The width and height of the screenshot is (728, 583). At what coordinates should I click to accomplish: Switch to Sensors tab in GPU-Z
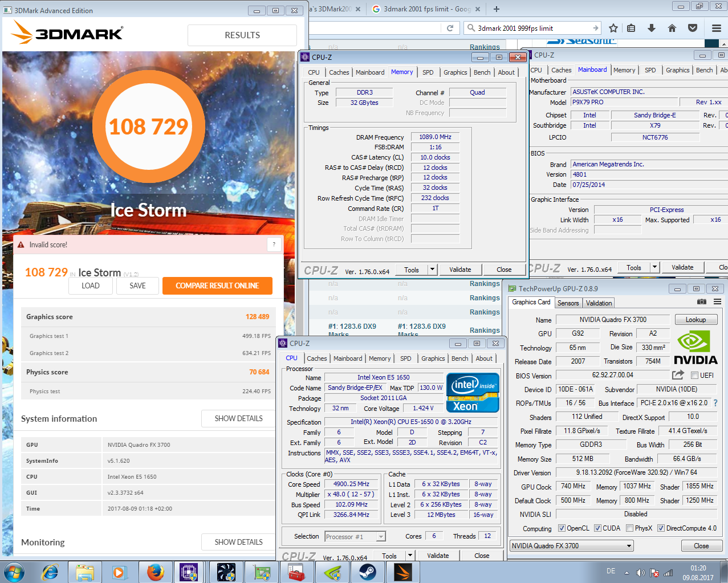[568, 303]
